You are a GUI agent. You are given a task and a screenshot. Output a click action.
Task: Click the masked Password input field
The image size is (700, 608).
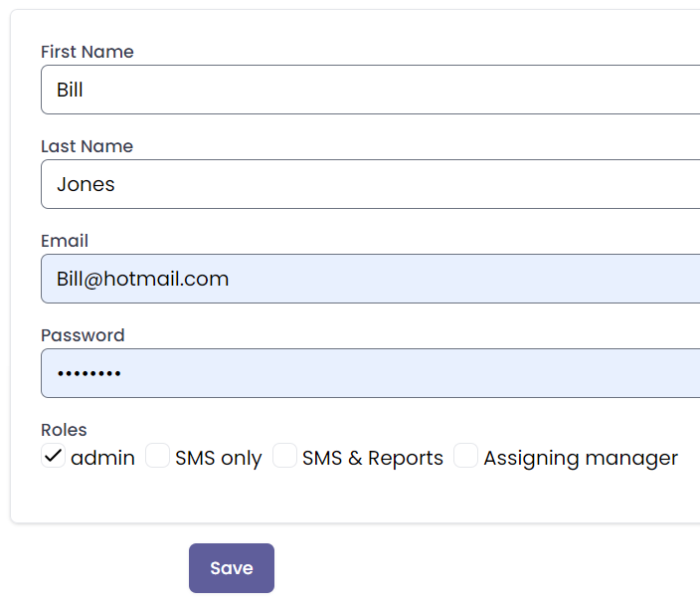370,373
